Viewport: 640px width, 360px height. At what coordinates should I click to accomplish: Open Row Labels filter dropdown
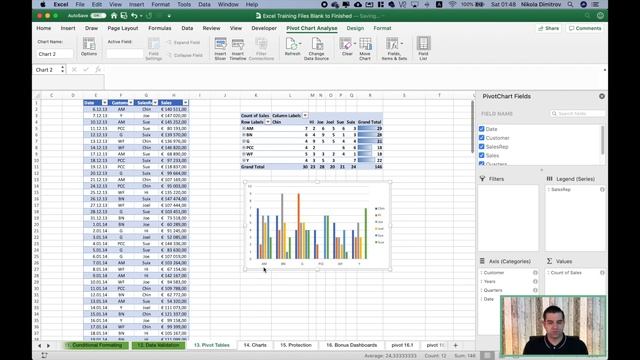(x=268, y=122)
